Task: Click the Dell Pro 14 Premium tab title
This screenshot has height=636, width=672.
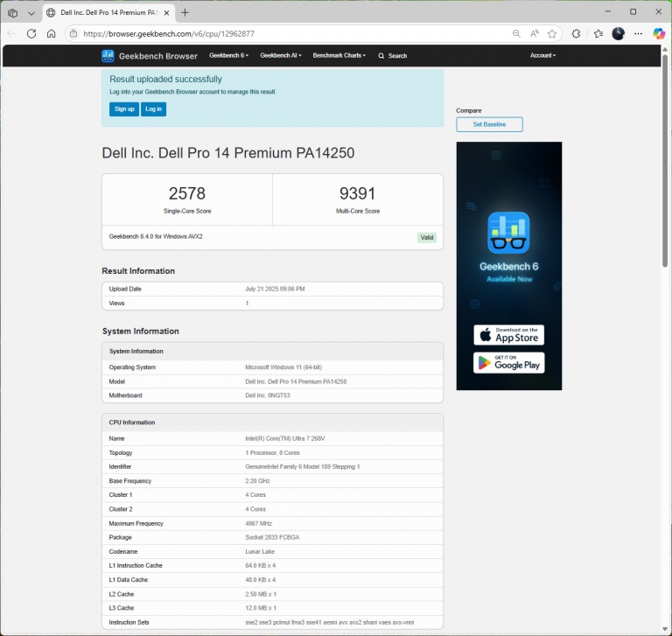Action: pyautogui.click(x=109, y=13)
